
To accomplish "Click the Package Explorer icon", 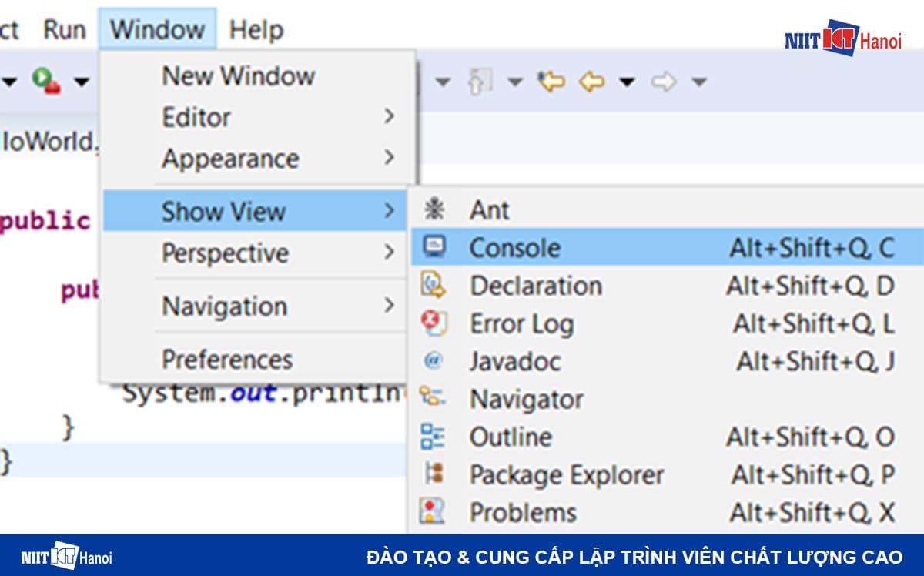I will [434, 474].
